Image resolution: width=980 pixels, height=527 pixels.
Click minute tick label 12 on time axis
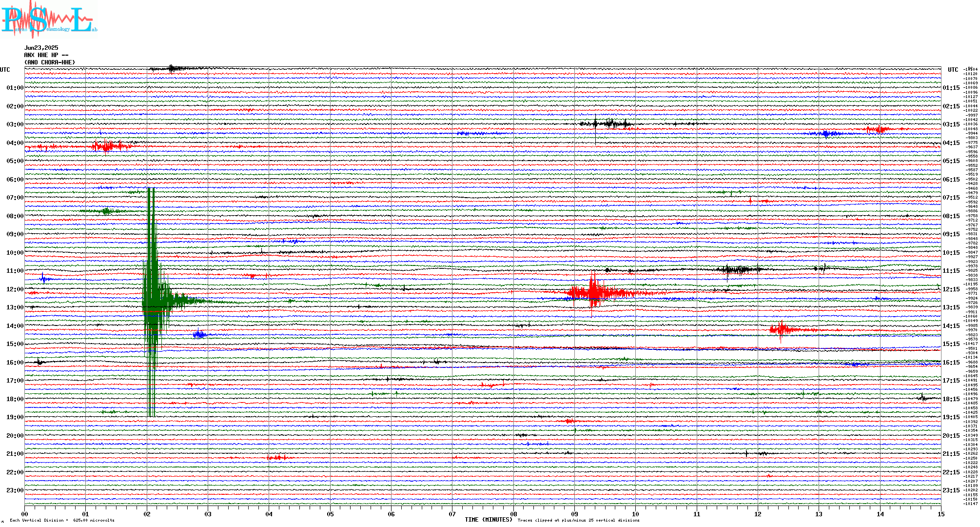coord(758,514)
